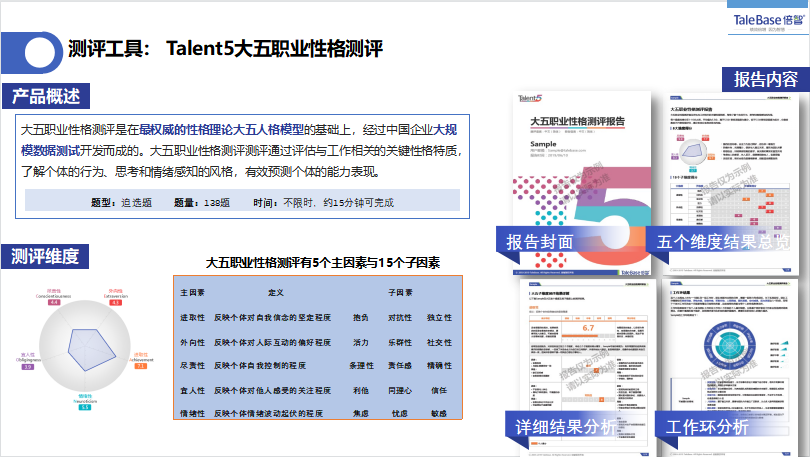Click the circular ring chart in 工作环分析 page
This screenshot has width=810, height=457.
[729, 346]
